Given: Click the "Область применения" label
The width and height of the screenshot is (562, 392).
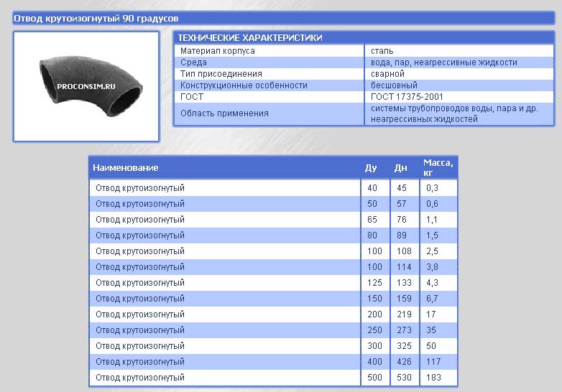Looking at the screenshot, I should [224, 113].
